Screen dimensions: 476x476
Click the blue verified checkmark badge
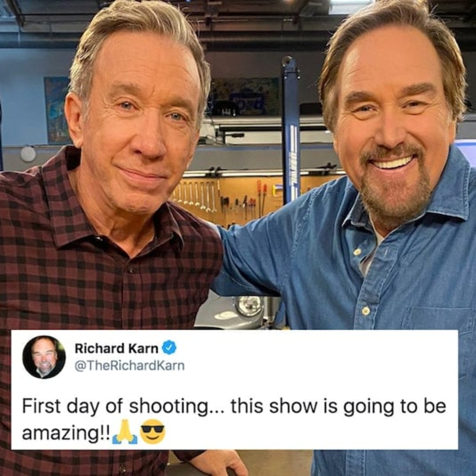pyautogui.click(x=169, y=348)
